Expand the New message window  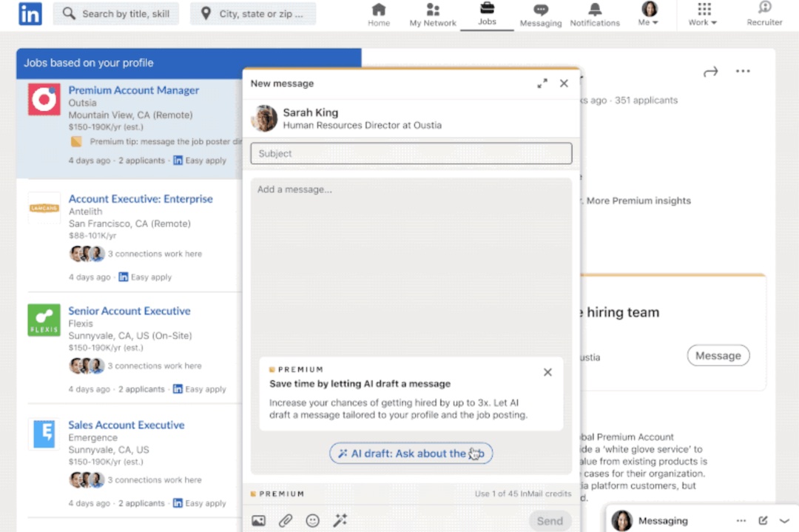click(542, 84)
